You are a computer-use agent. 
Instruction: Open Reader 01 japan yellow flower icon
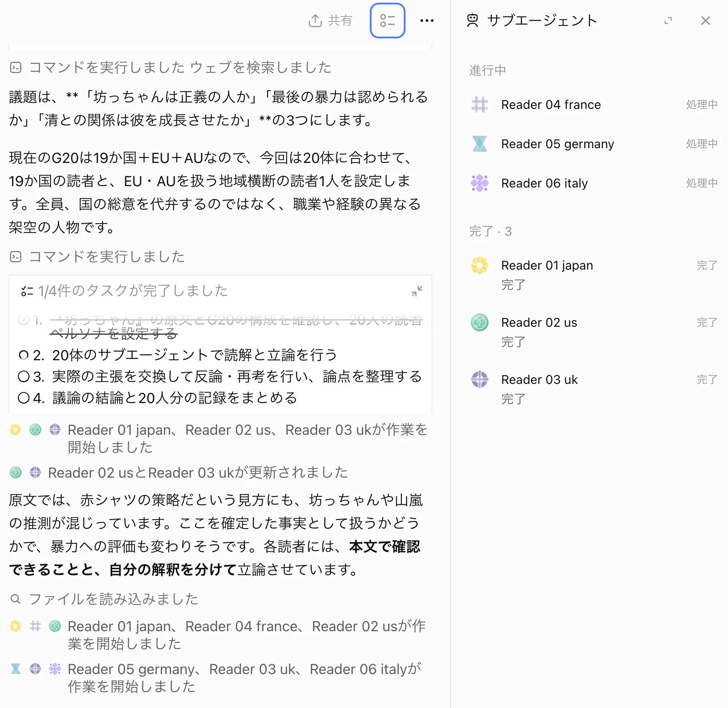480,265
